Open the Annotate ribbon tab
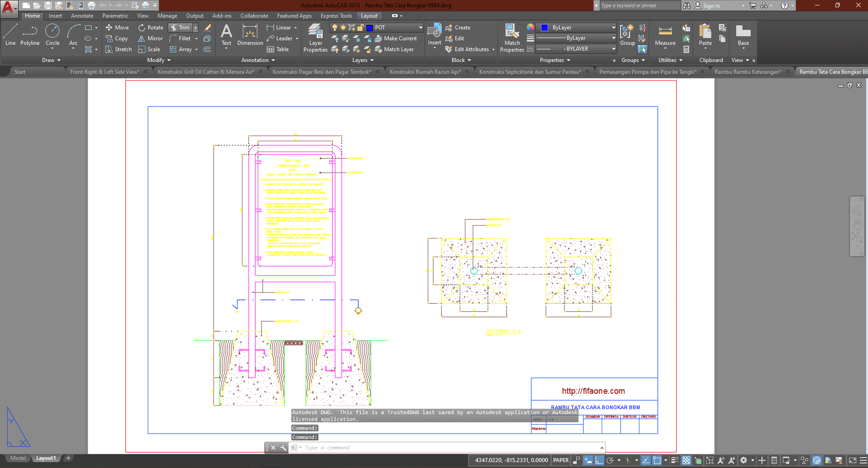 (82, 16)
